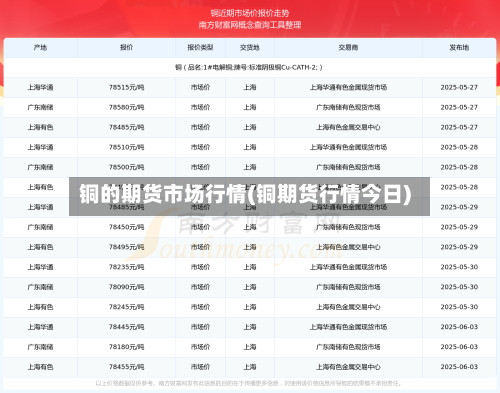Select the price 78235元/吨
This screenshot has height=393, width=500.
126,267
